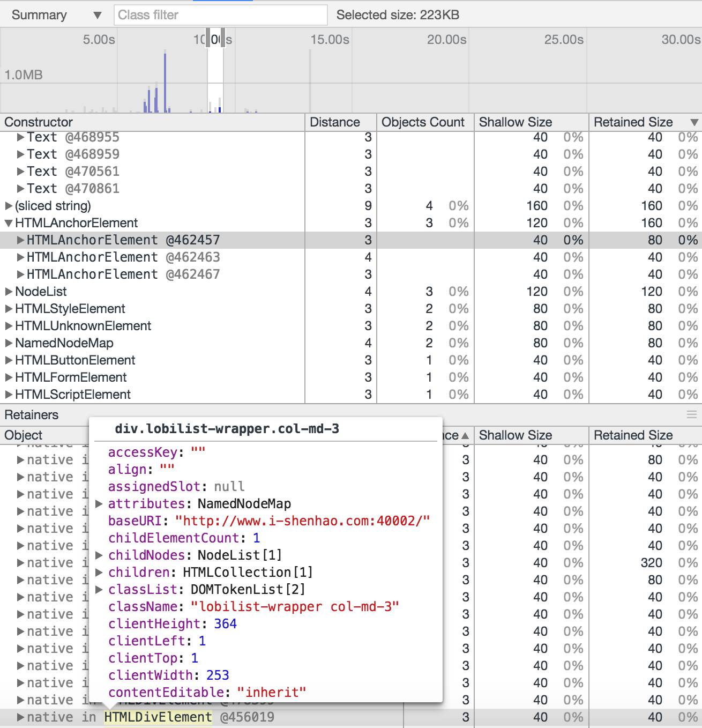Click the className value string
This screenshot has height=728, width=702.
[295, 607]
